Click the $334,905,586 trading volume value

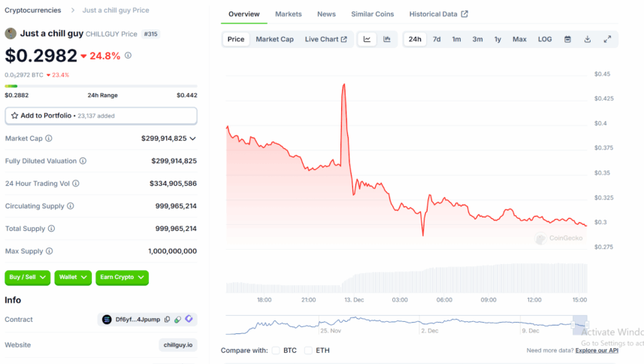point(174,184)
